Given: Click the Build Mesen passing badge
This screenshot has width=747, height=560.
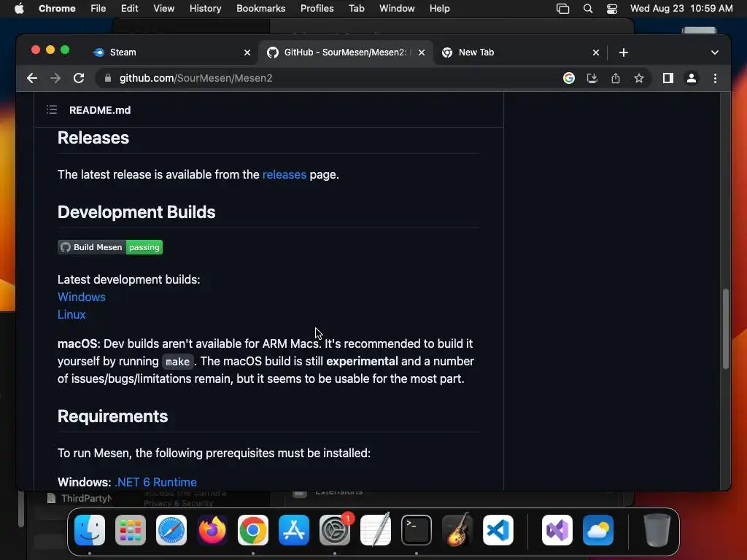Looking at the screenshot, I should click(x=110, y=247).
